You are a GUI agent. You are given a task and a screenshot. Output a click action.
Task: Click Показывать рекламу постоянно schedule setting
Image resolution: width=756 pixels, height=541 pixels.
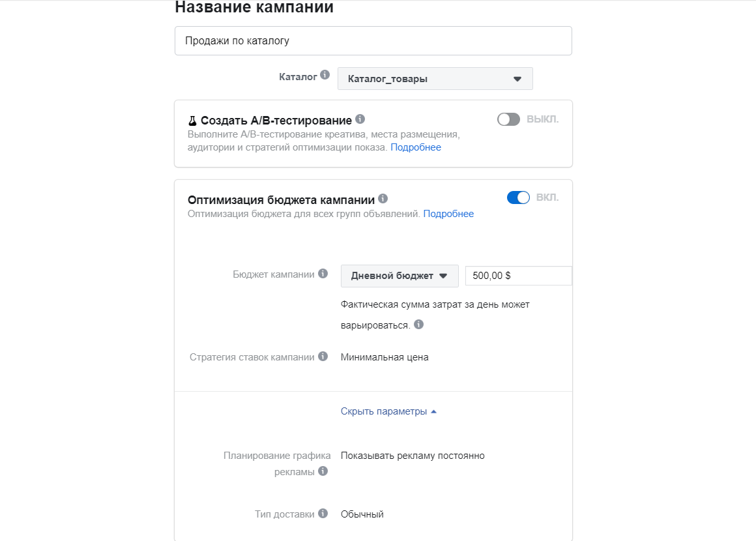click(412, 455)
